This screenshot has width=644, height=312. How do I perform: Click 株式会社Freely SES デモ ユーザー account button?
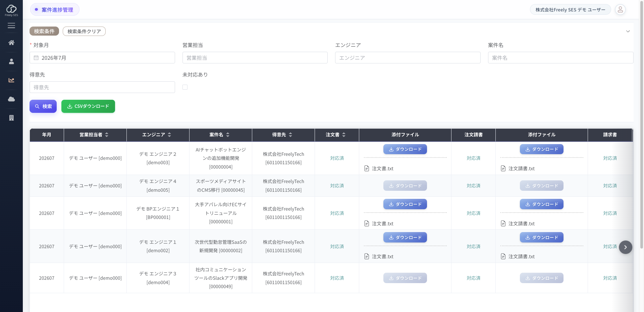click(x=571, y=10)
